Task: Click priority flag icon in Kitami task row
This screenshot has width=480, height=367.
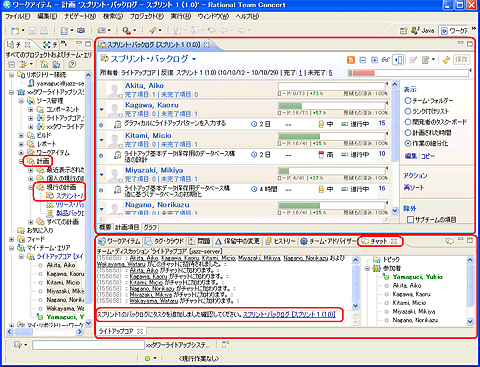Action: tap(321, 155)
